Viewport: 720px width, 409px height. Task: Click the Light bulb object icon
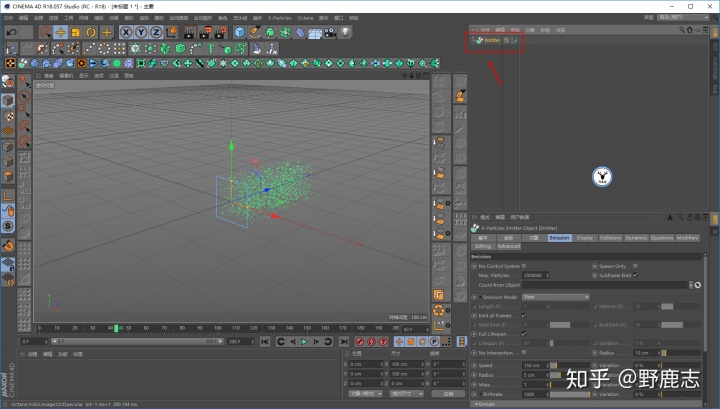coord(346,32)
